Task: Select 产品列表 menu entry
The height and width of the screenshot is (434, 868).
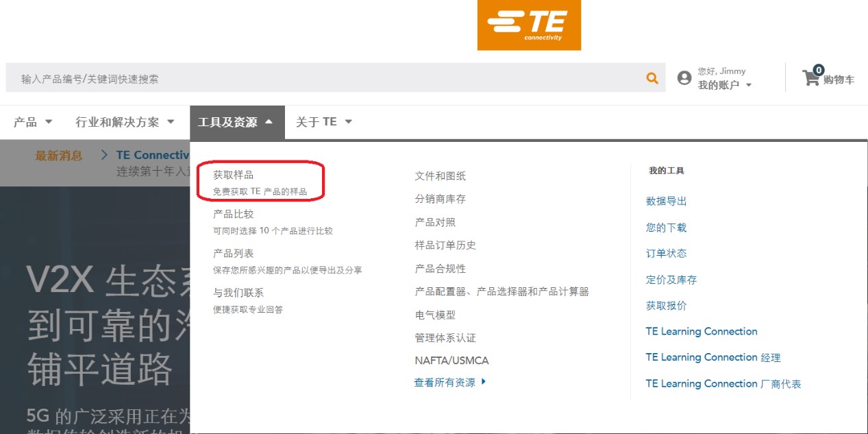Action: click(233, 253)
